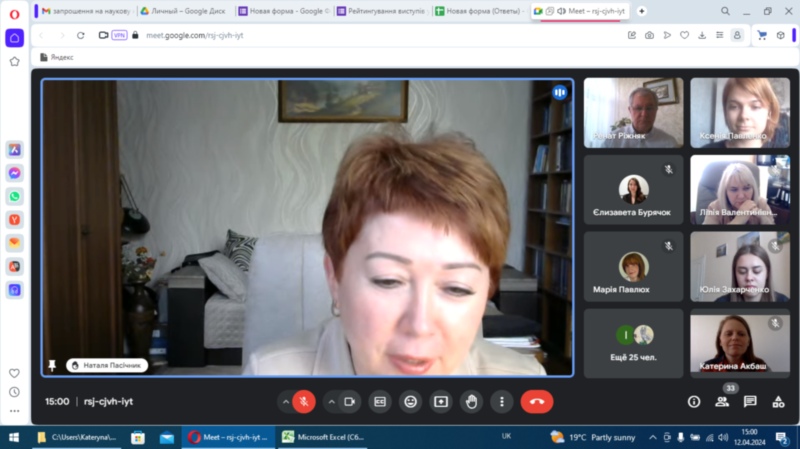Unmute the microphone

tap(304, 401)
